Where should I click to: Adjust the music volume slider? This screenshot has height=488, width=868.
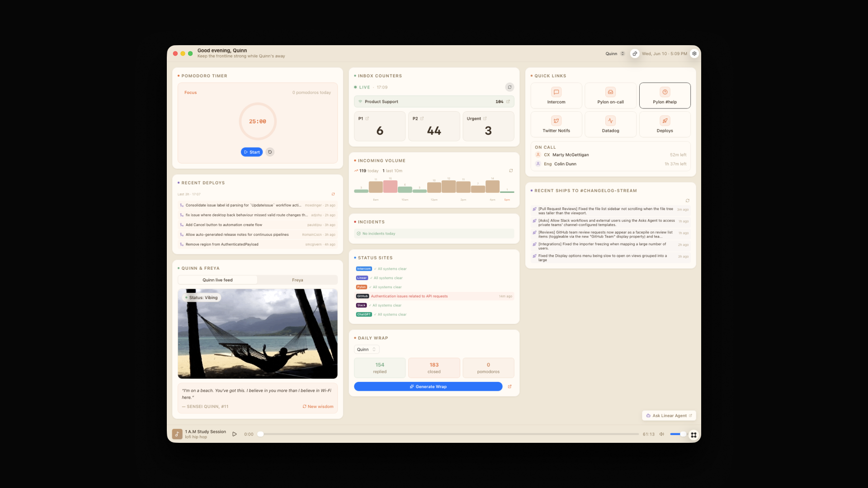coord(678,434)
